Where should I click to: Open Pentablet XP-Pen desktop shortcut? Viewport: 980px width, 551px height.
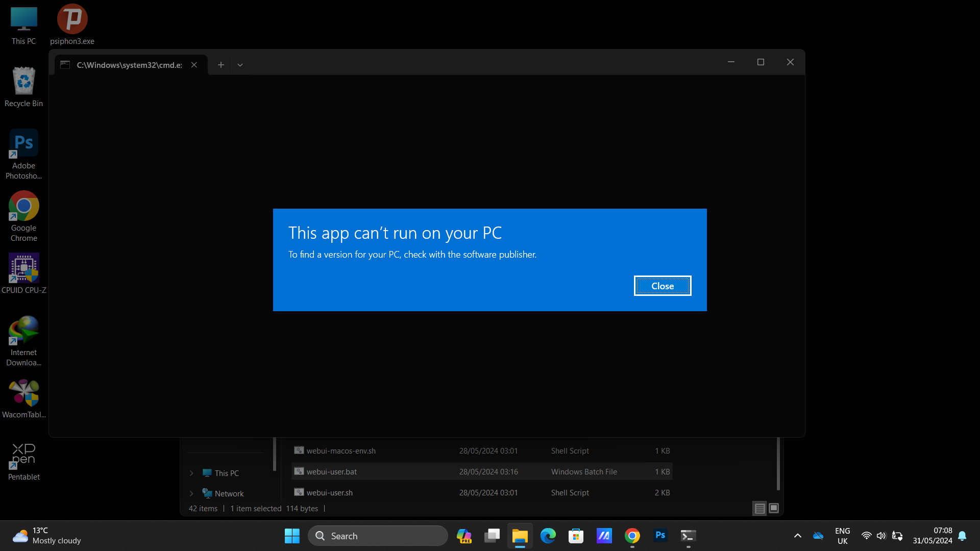[23, 461]
